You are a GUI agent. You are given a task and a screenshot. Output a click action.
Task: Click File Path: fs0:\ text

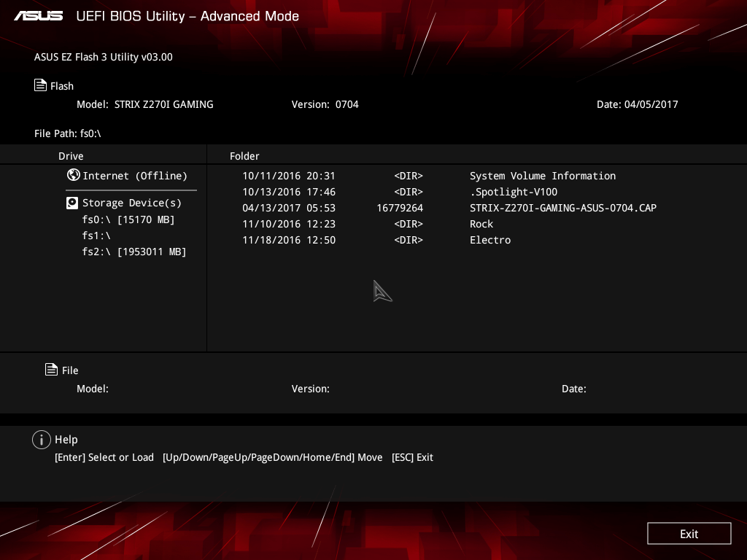68,133
